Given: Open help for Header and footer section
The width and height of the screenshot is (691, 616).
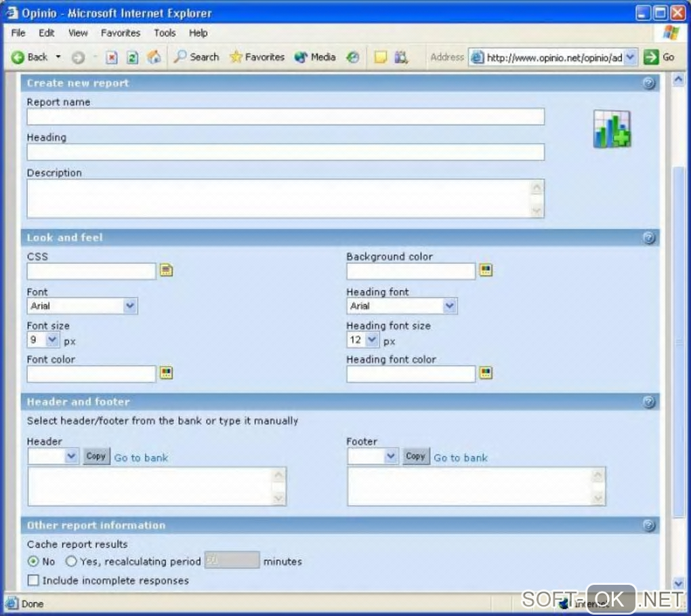Looking at the screenshot, I should coord(649,402).
